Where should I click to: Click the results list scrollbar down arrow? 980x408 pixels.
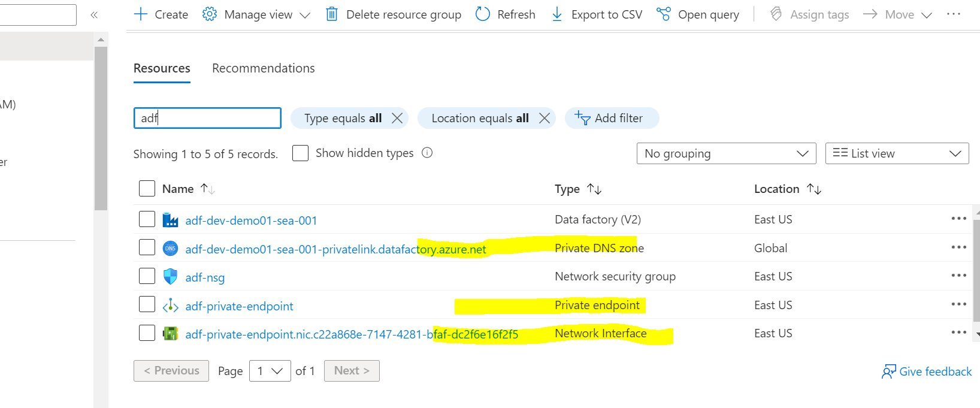(x=978, y=334)
